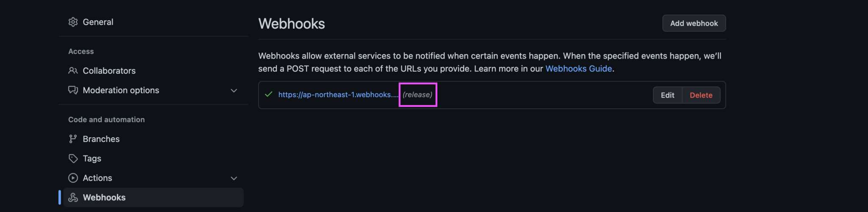Screen dimensions: 868x212
Task: Edit the ap-northeast-1 webhook
Action: click(x=668, y=95)
